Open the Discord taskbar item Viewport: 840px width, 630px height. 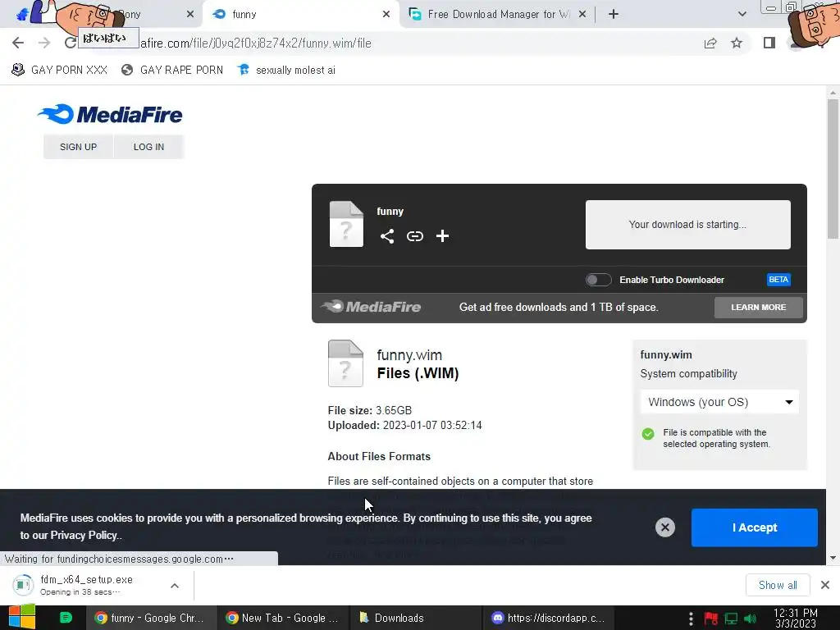click(549, 618)
